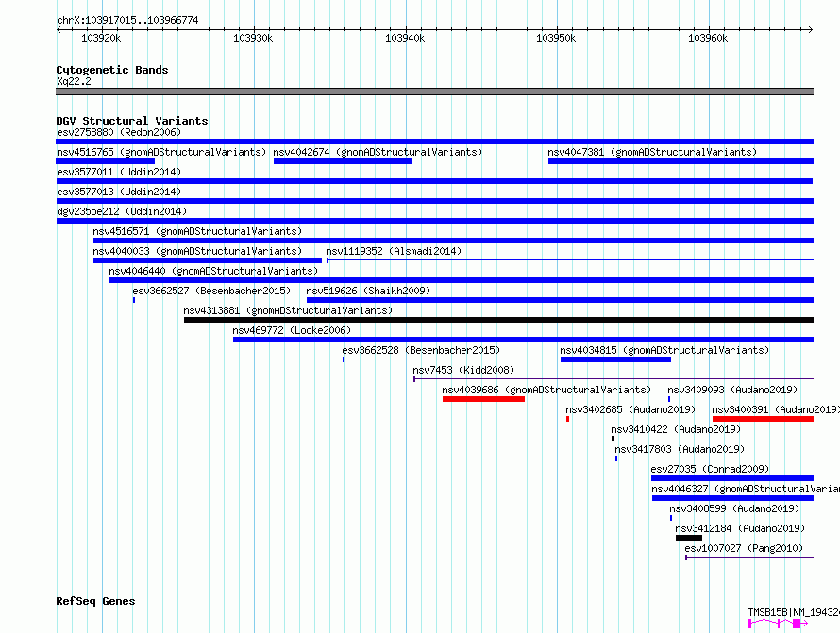840x633 pixels.
Task: Click the 103940k ruler tick label
Action: (405, 38)
